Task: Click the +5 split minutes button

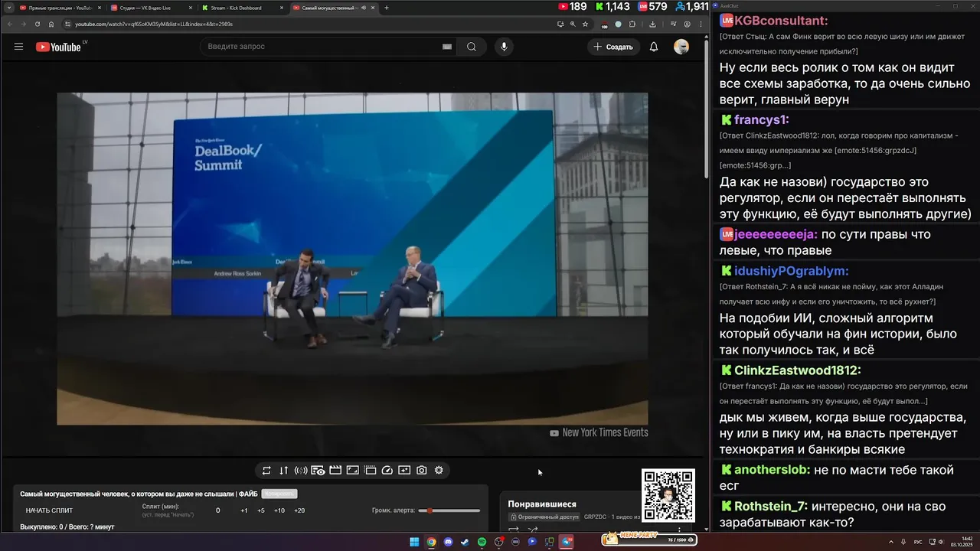Action: pyautogui.click(x=261, y=510)
